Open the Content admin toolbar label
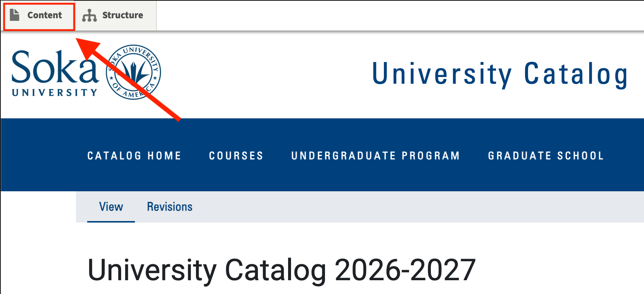This screenshot has width=644, height=294. tap(44, 15)
